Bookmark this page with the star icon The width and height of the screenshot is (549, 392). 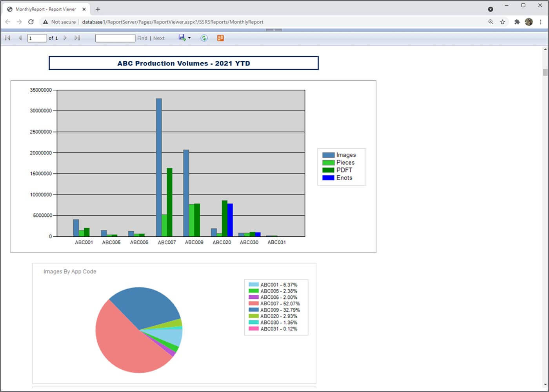(x=503, y=22)
